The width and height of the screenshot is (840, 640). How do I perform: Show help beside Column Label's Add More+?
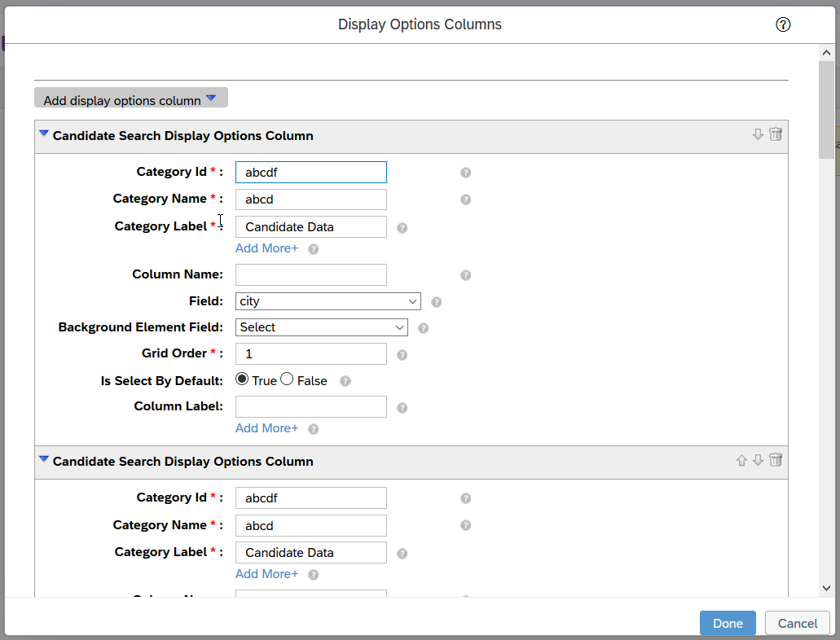point(314,429)
